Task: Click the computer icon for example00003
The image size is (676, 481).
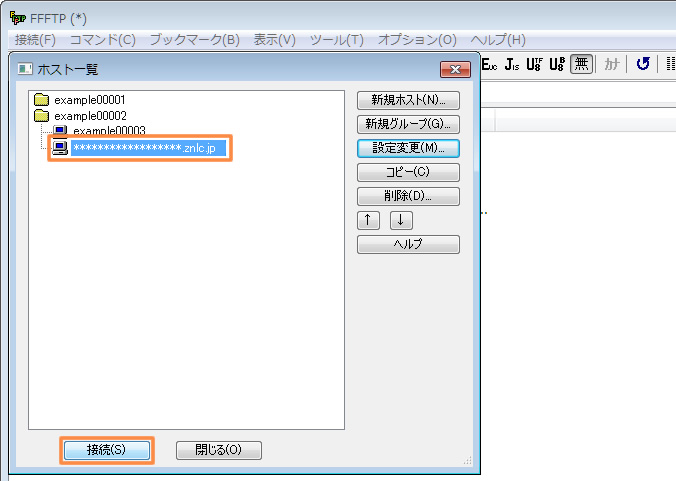Action: (x=60, y=130)
